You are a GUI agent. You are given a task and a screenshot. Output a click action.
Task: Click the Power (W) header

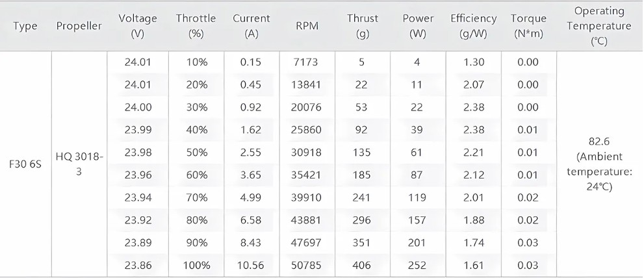pyautogui.click(x=418, y=26)
